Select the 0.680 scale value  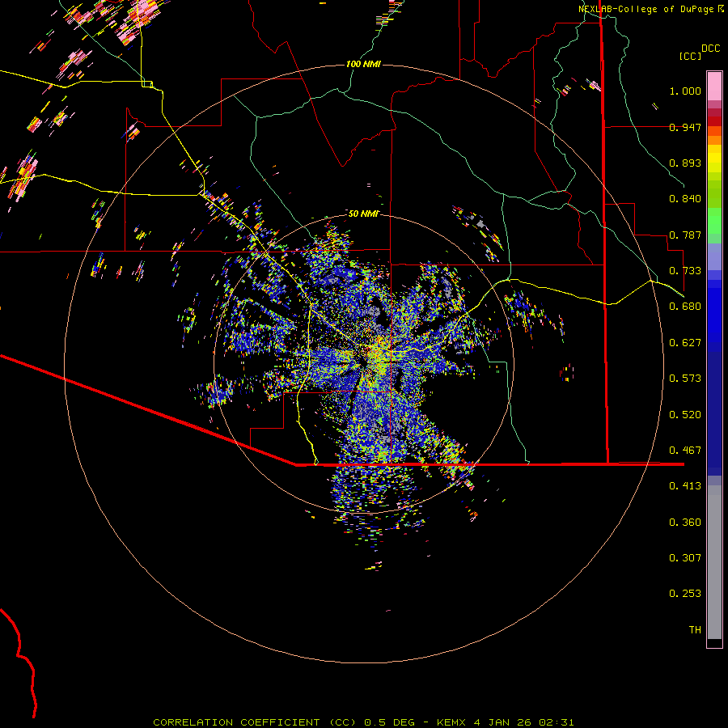click(x=685, y=307)
